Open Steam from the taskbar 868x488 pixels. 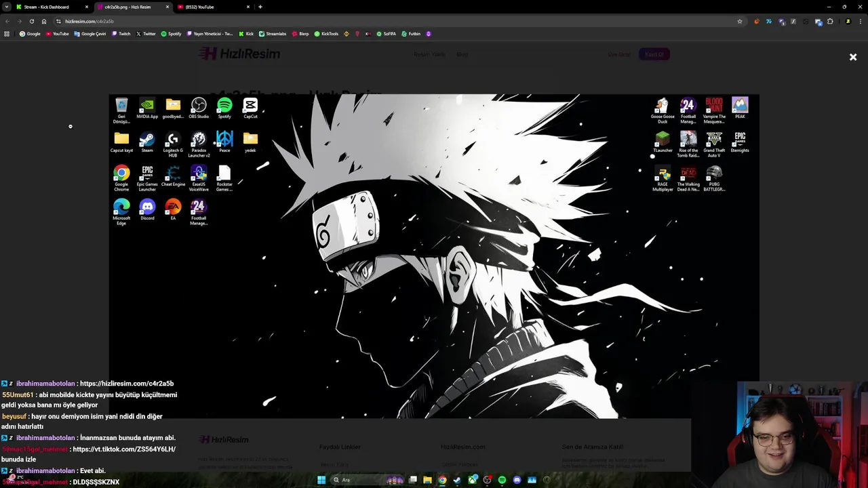(x=457, y=480)
